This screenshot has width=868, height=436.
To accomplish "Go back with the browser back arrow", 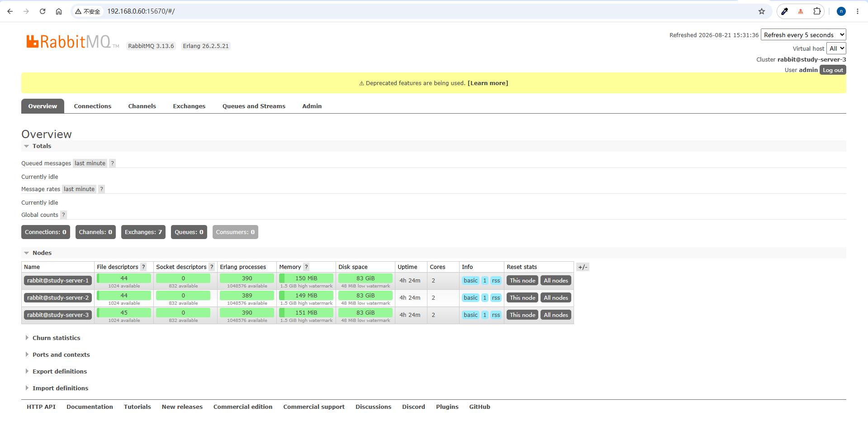I will 10,11.
